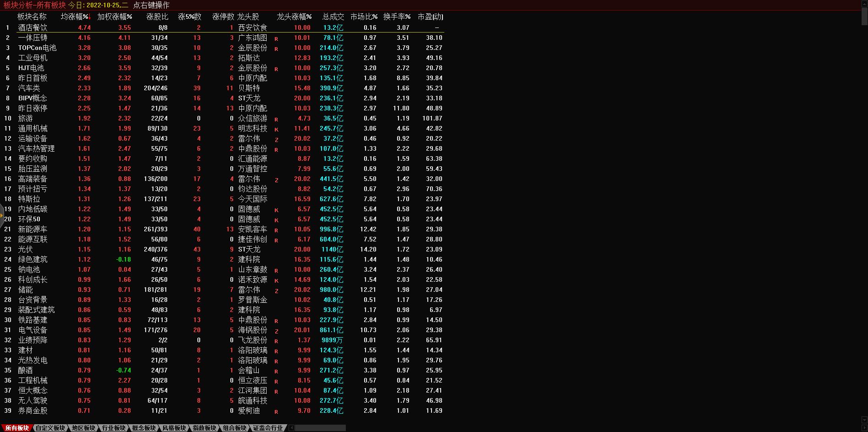Sort by 换手率% column header

pos(397,16)
